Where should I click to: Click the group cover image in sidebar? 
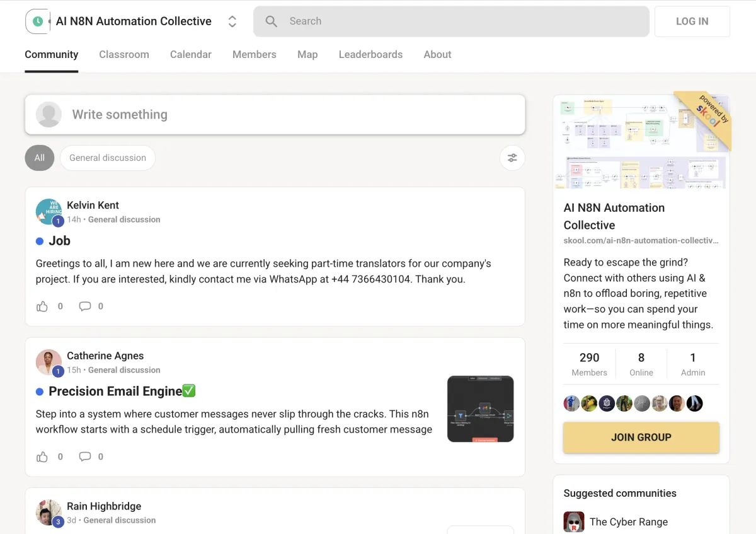point(641,142)
